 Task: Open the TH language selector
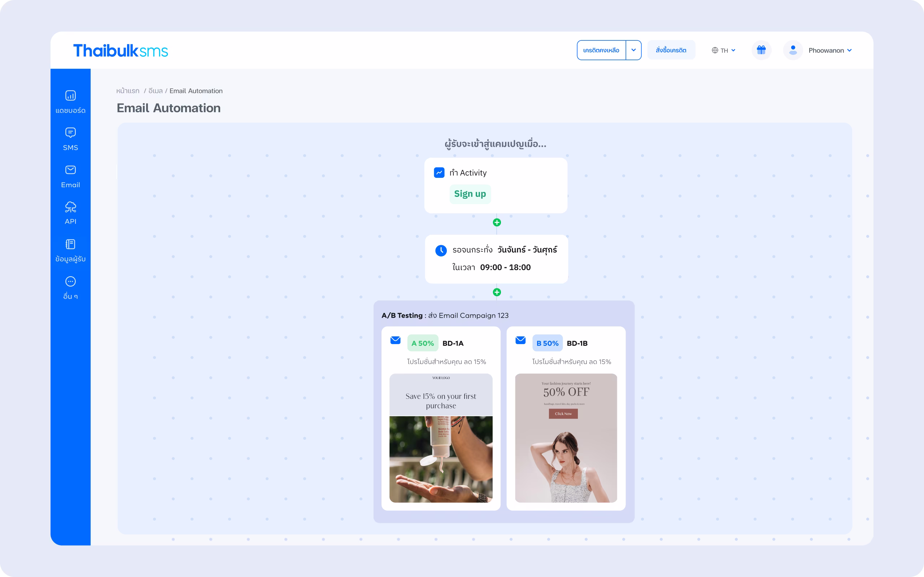[x=723, y=50]
